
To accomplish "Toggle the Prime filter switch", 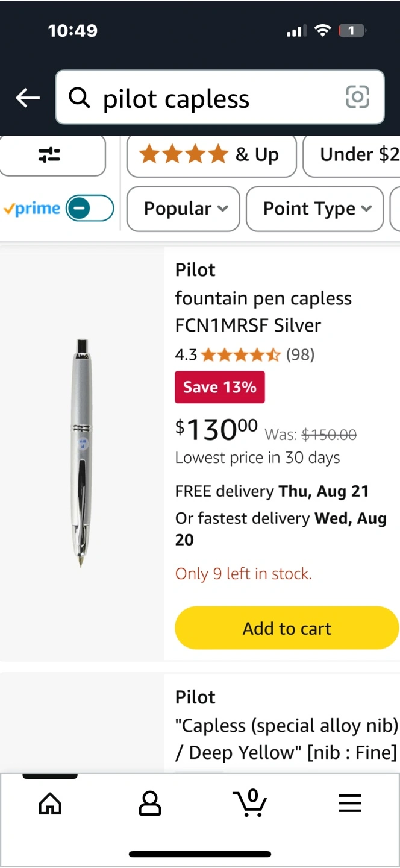I will coord(89,209).
